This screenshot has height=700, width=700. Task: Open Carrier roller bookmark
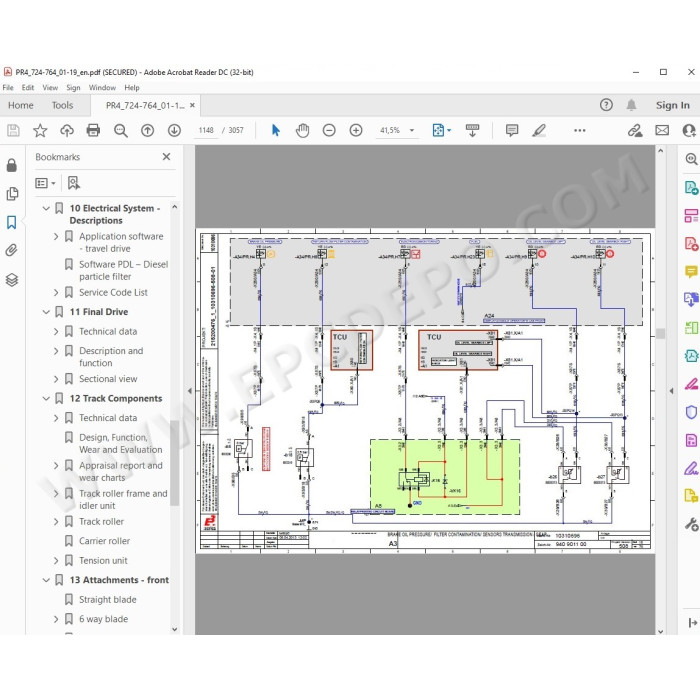click(104, 541)
